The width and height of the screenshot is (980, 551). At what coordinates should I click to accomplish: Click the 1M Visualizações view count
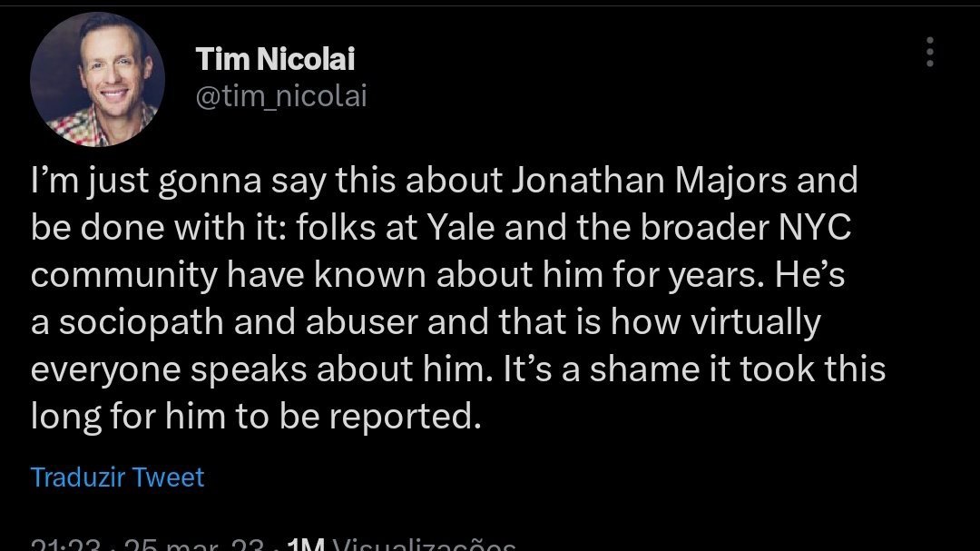click(x=399, y=545)
